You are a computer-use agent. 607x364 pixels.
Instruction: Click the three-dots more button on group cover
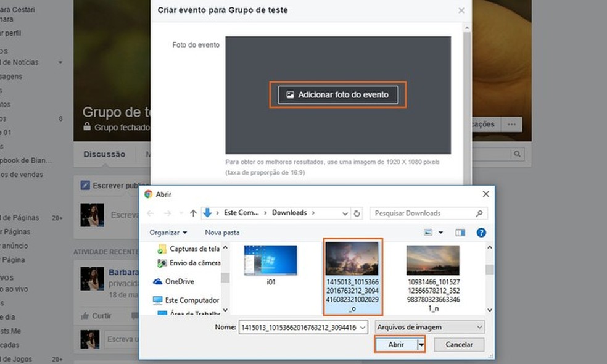pyautogui.click(x=511, y=124)
